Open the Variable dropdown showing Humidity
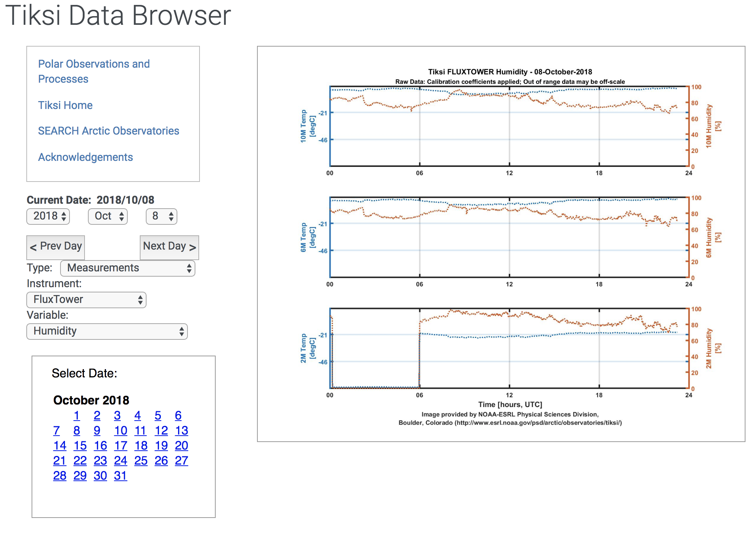756x533 pixels. 107,331
